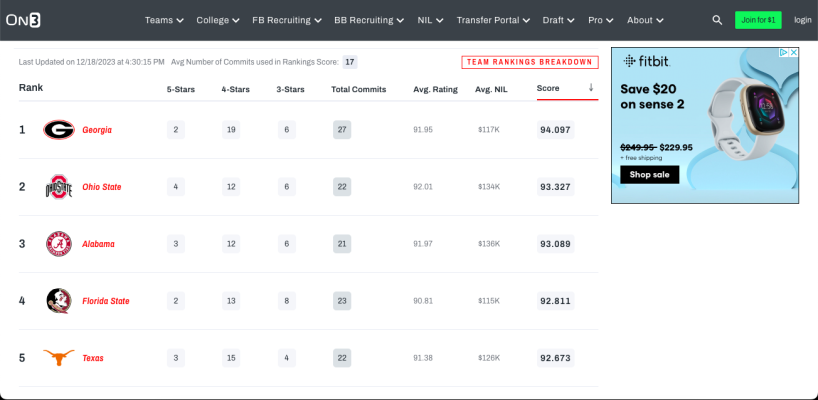Click the Fitbit watch image
Screen dimensions: 818x400
(x=747, y=118)
